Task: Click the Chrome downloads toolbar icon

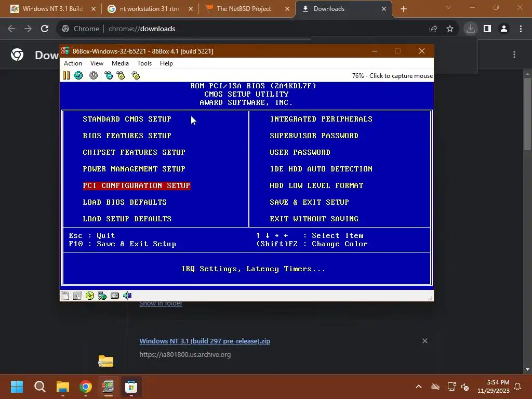Action: [x=471, y=29]
